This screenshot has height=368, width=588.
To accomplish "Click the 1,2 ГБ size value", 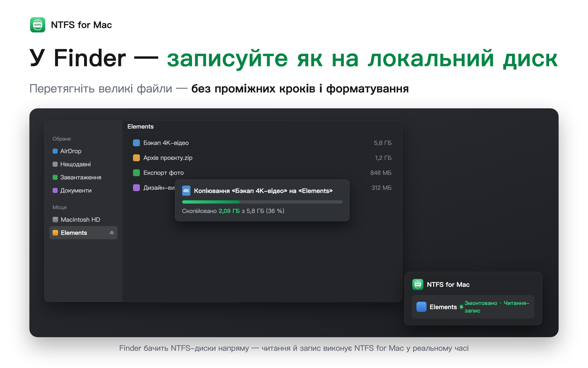I will pyautogui.click(x=383, y=158).
